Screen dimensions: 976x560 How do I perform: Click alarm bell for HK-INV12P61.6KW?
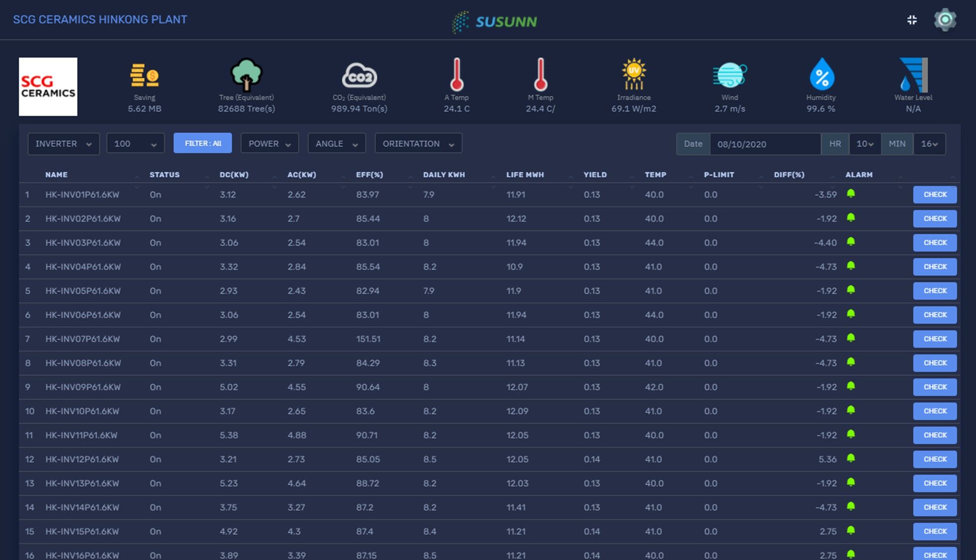pos(851,458)
